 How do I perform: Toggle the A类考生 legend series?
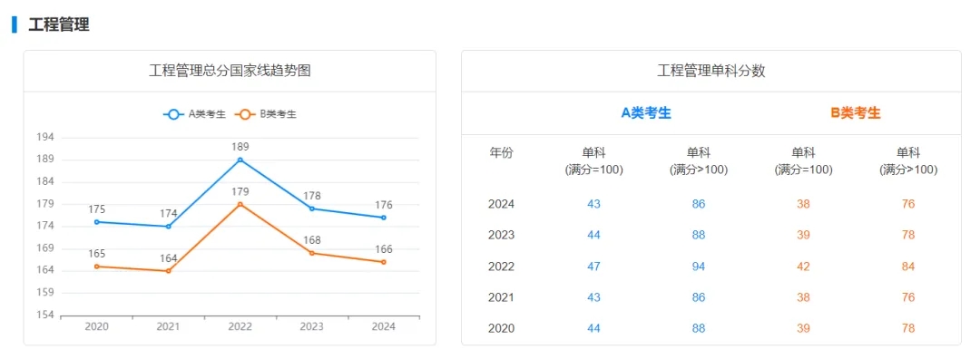pyautogui.click(x=194, y=114)
